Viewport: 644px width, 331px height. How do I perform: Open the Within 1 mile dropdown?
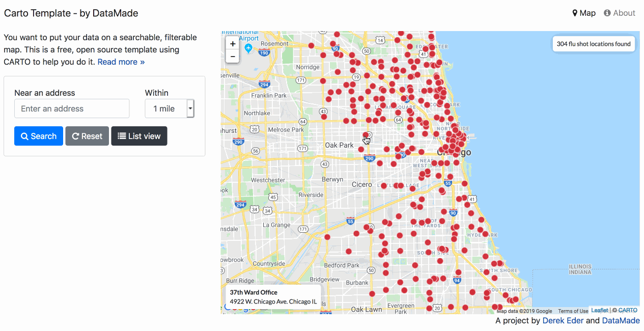(170, 108)
